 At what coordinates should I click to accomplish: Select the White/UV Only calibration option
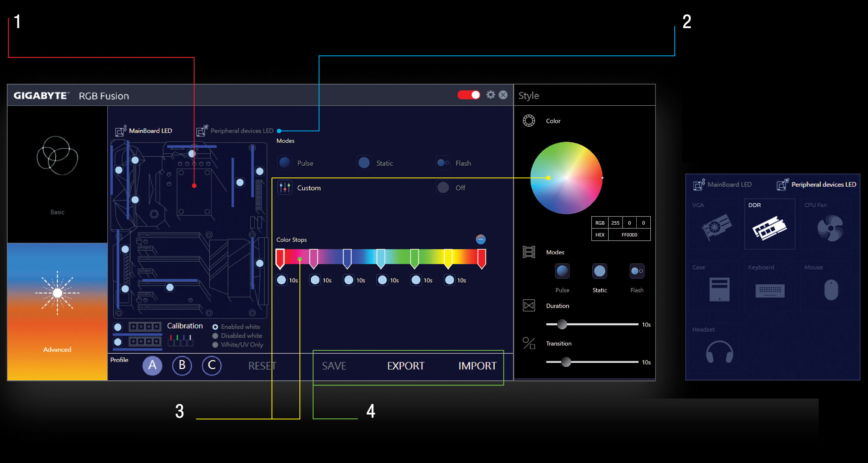tap(215, 345)
